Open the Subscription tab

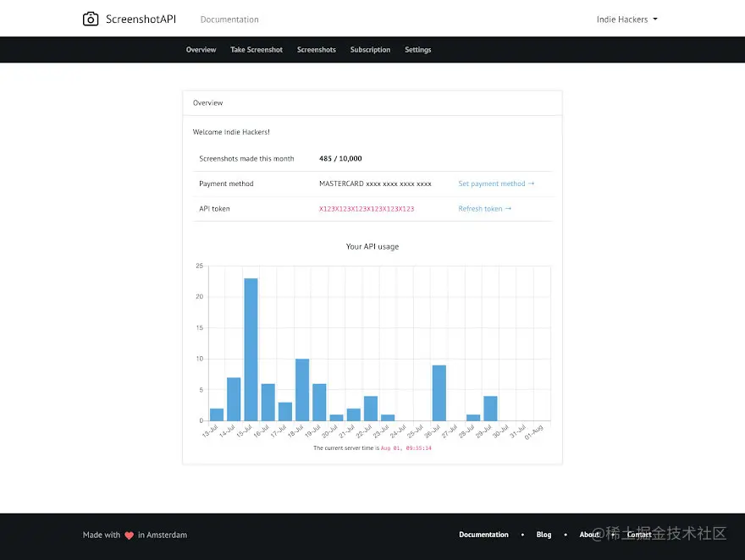[x=370, y=50]
